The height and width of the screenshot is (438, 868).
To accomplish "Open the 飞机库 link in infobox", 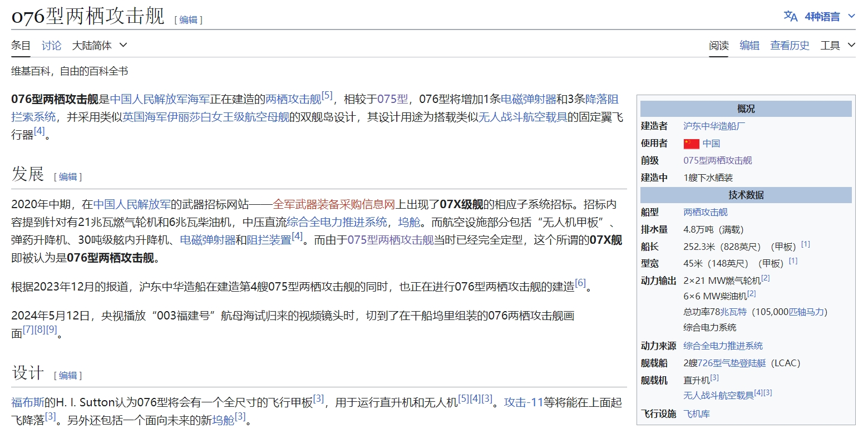I will tap(697, 414).
